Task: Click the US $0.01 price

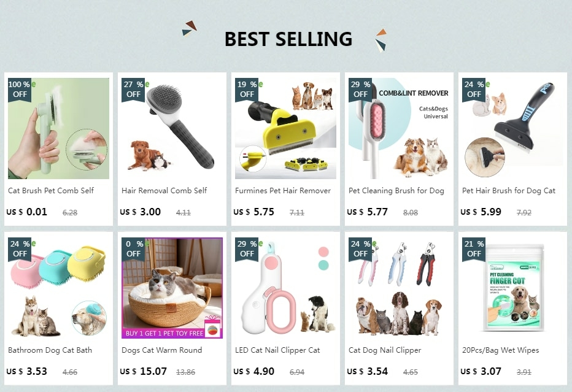Action: click(x=26, y=212)
